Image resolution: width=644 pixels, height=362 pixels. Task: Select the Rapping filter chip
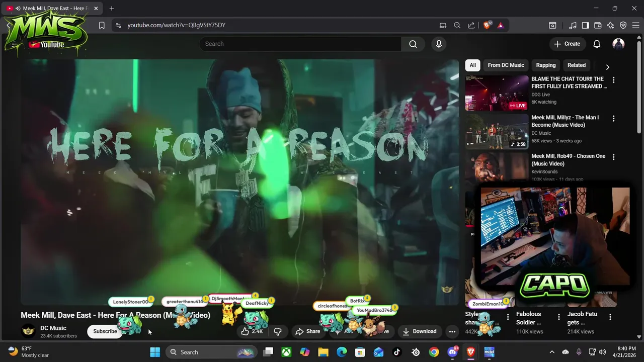coord(546,65)
